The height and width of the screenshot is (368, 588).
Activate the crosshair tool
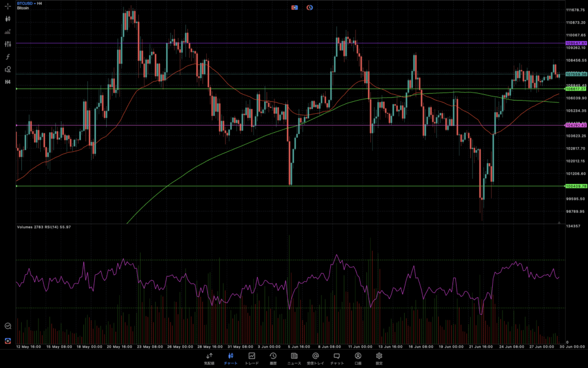[x=7, y=6]
